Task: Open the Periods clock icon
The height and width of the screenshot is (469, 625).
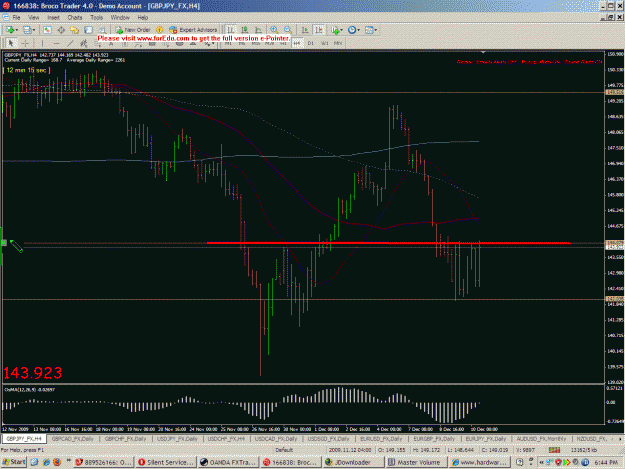Action: coord(352,30)
